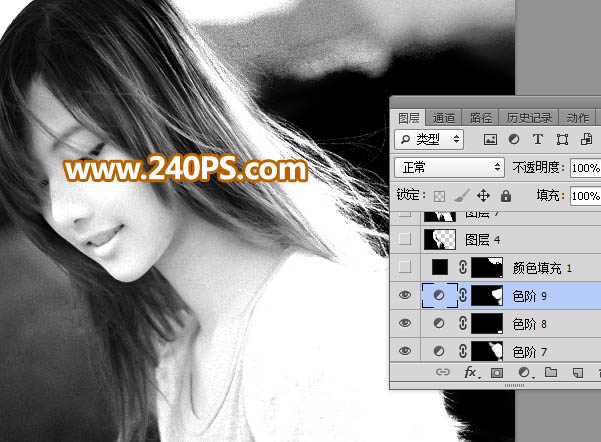Click the 色阶 9 levels adjustment icon
Image resolution: width=601 pixels, height=442 pixels.
pyautogui.click(x=439, y=295)
